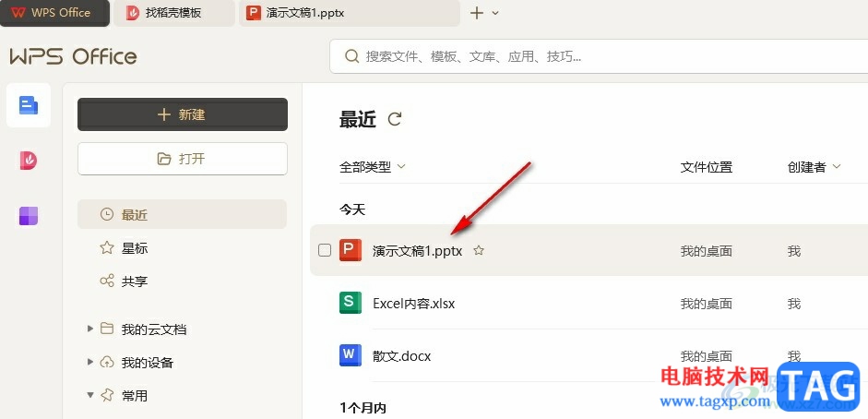868x419 pixels.
Task: Click the 今天 group heading
Action: (x=352, y=209)
